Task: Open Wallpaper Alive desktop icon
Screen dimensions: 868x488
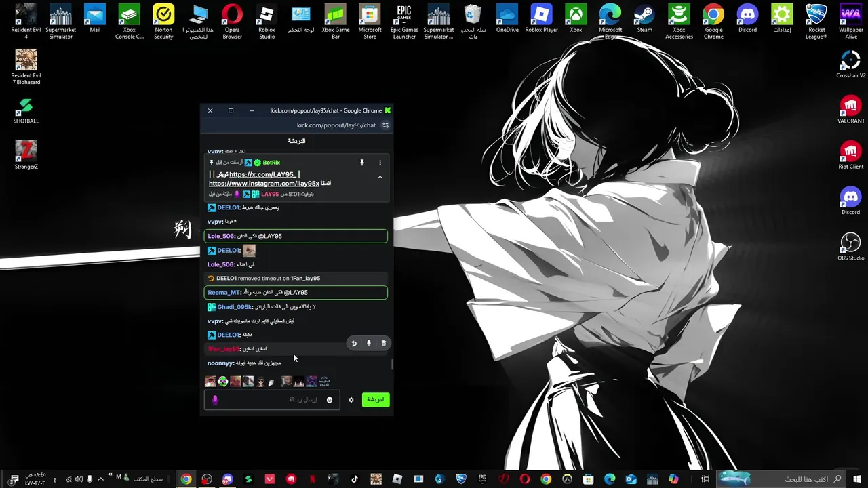Action: pyautogui.click(x=851, y=22)
